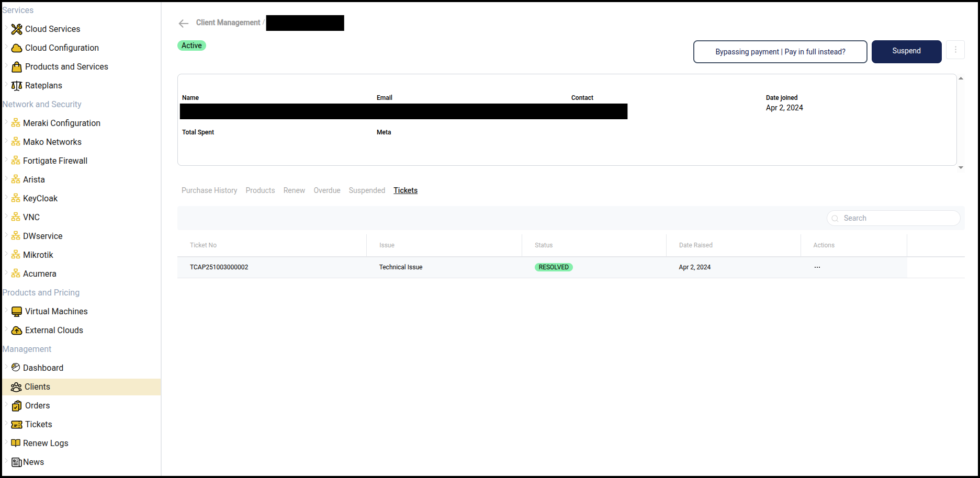Click the Orders clipboard icon
980x478 pixels.
pos(17,406)
